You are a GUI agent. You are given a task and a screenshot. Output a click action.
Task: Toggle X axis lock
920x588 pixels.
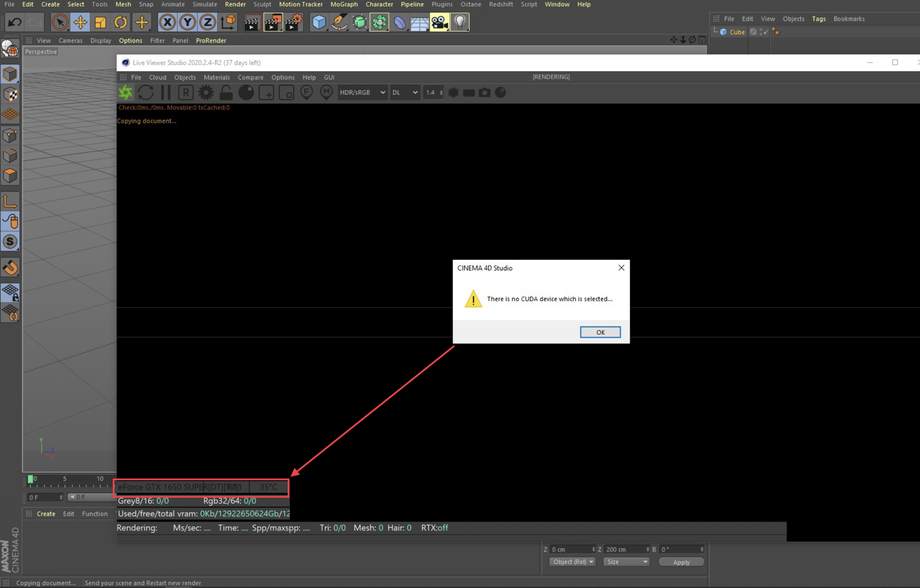coord(167,22)
